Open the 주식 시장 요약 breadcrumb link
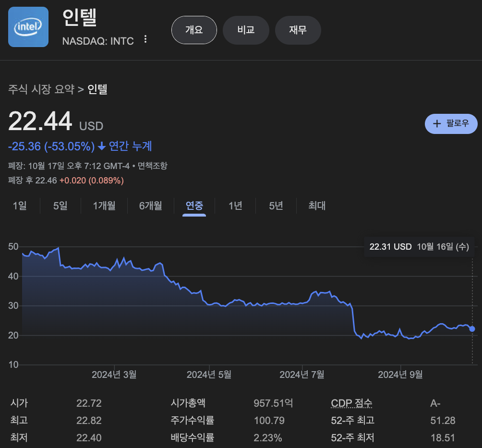Screen dimensions: 482x448 click(41, 89)
